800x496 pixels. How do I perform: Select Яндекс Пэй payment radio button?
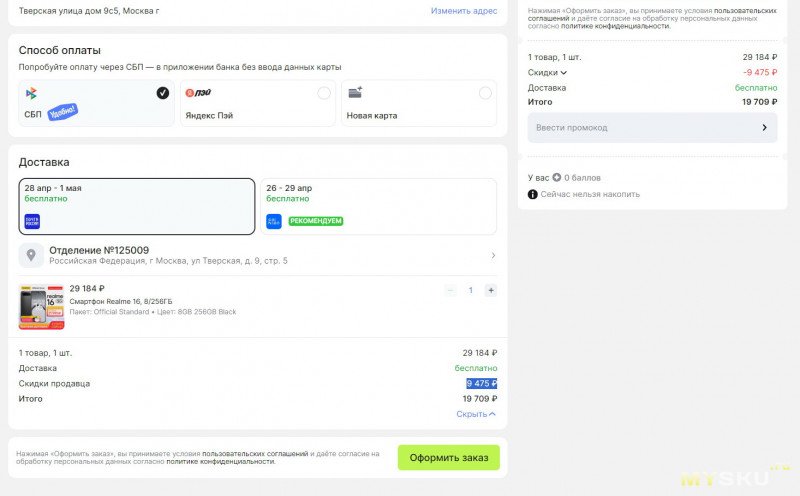(323, 93)
